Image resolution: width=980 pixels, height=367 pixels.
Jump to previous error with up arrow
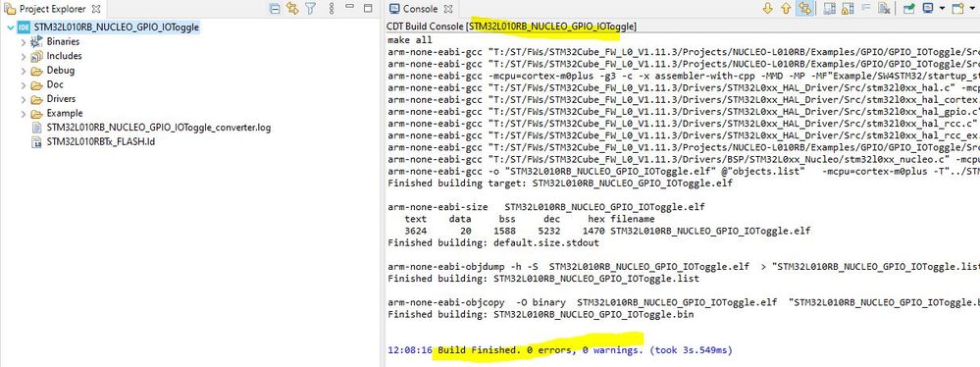(786, 9)
